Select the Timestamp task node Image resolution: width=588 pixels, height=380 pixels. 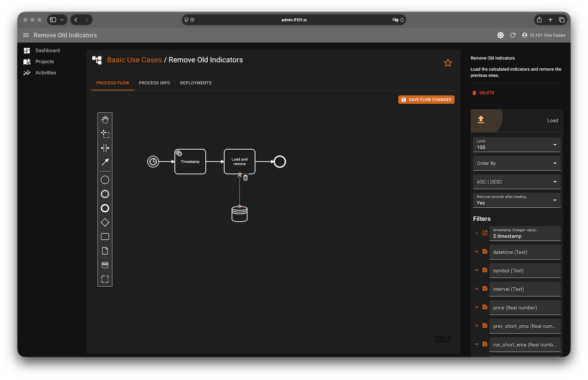coord(190,162)
